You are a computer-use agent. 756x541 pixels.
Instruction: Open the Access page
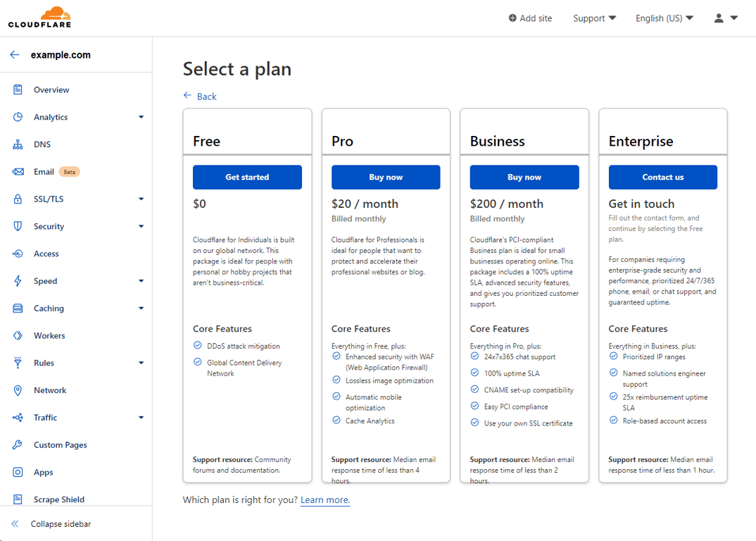pos(45,253)
